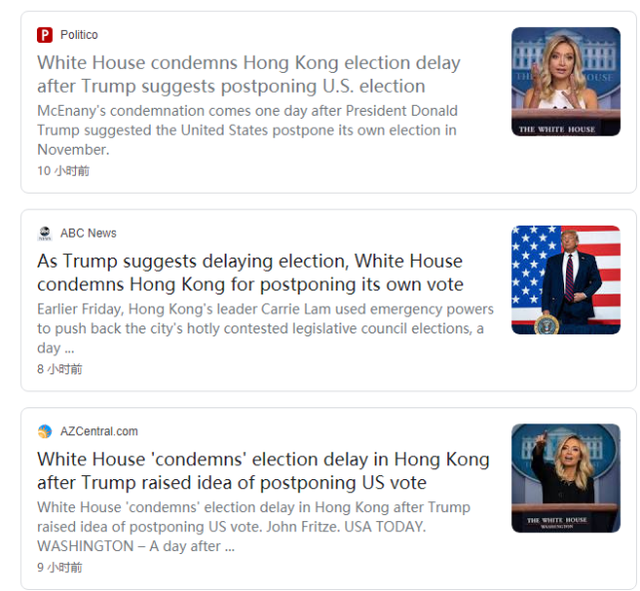Click the snippet mentioning John Fritze USA TODAY
Image resolution: width=640 pixels, height=591 pixels.
253,527
